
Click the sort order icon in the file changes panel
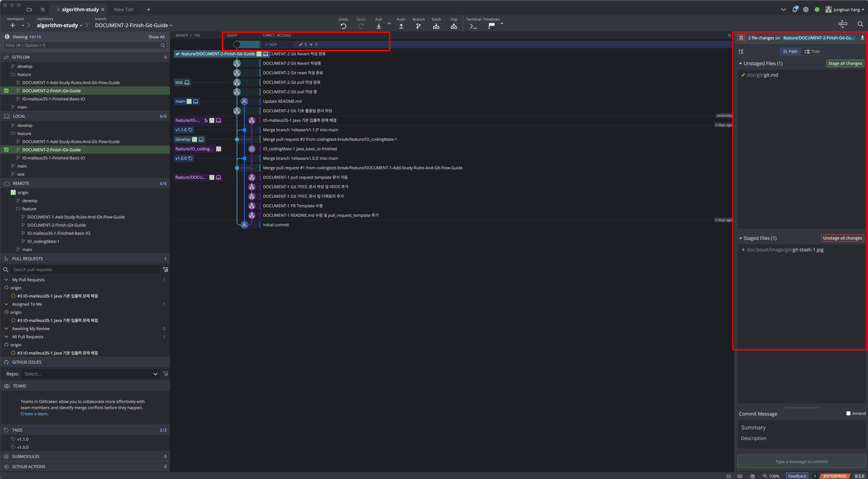point(741,52)
